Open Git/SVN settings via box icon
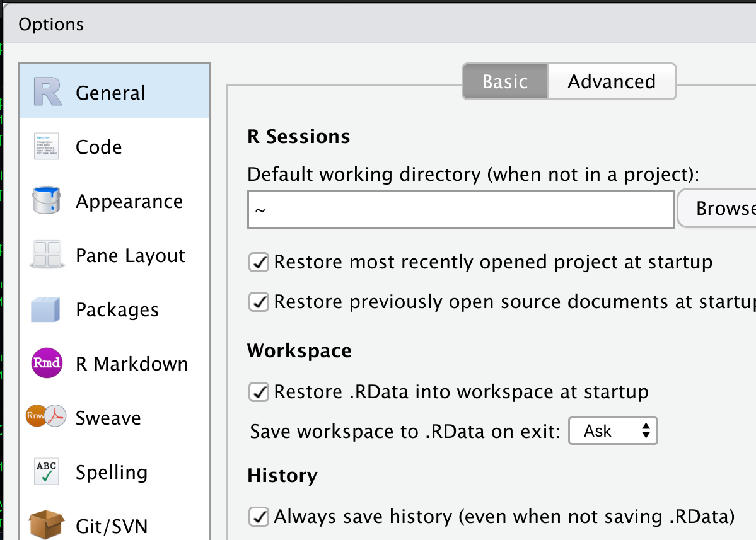Screen dimensions: 756x540 [x=46, y=525]
